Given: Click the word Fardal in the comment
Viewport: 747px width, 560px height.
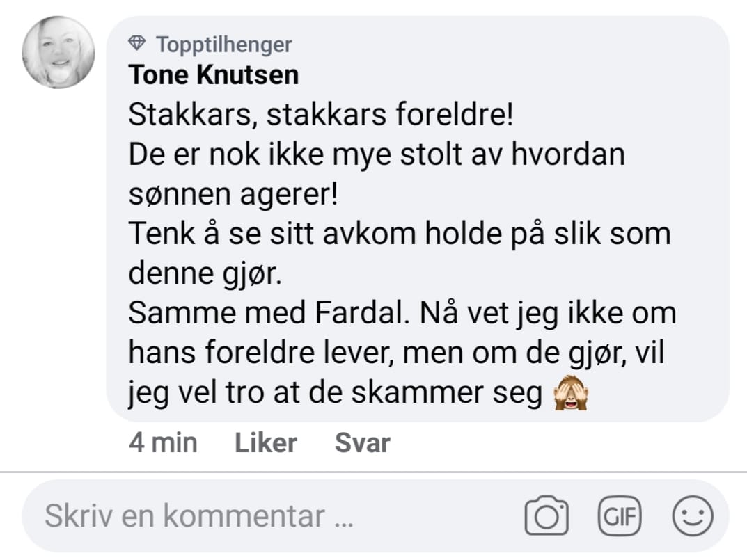Looking at the screenshot, I should click(x=363, y=313).
